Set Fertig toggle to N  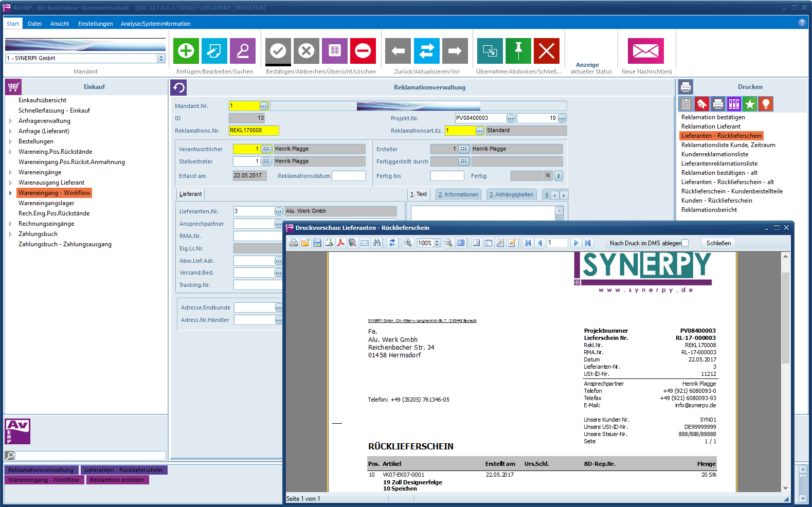tap(548, 176)
